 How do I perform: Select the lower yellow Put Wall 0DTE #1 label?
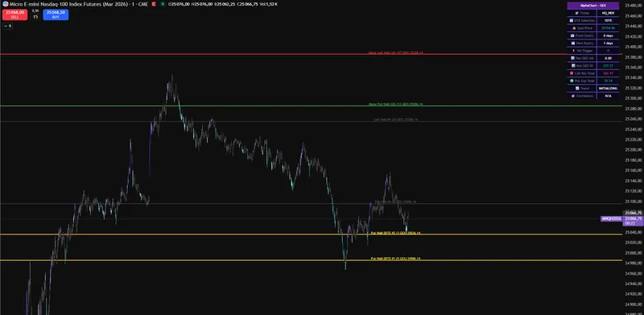click(395, 259)
